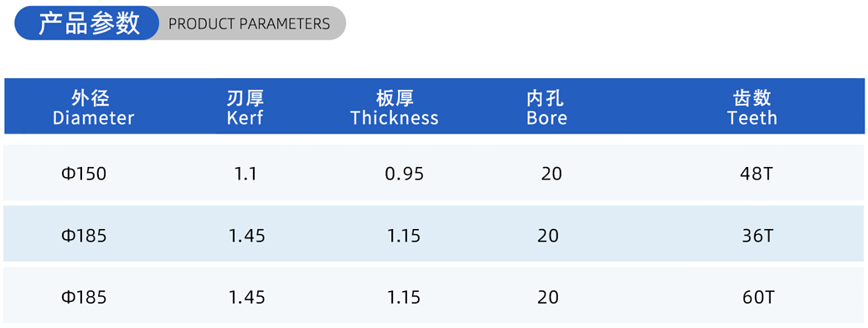Select the 刃厚 Kerf column header
Screen dimensions: 868x328
pyautogui.click(x=245, y=108)
